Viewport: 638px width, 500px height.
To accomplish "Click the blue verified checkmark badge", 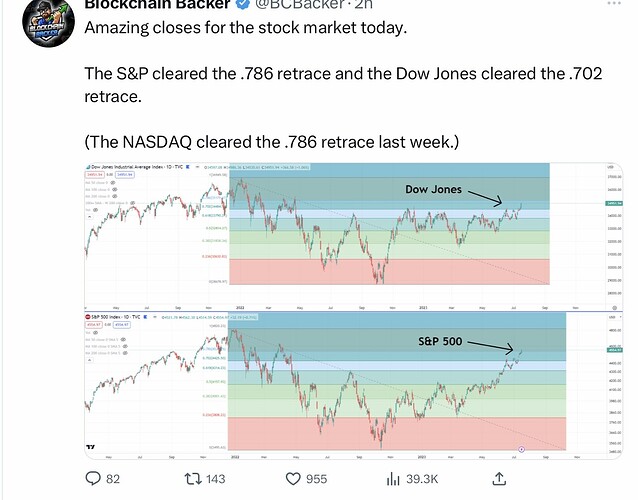I will (x=243, y=4).
